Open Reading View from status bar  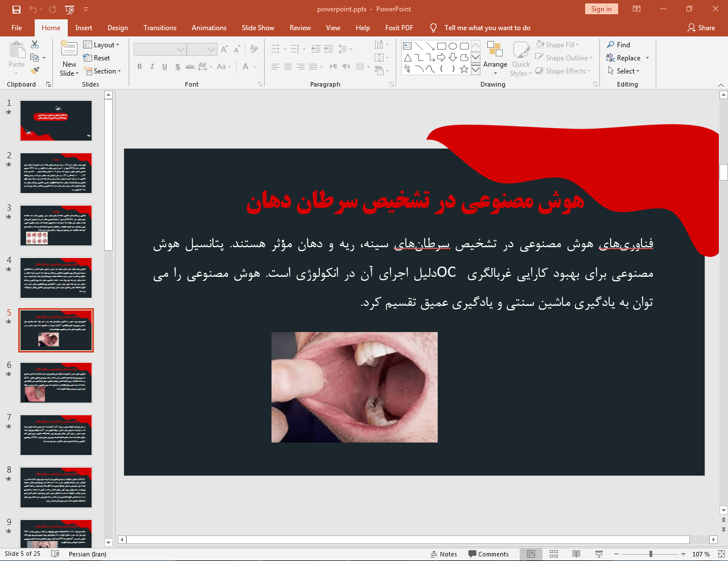coord(576,554)
